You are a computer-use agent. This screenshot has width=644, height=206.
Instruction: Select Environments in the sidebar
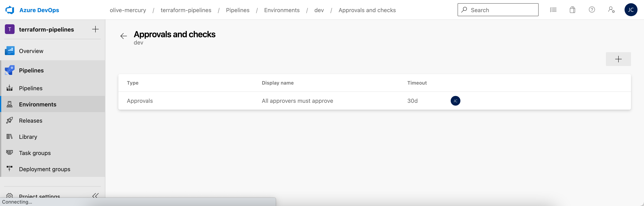tap(52, 104)
